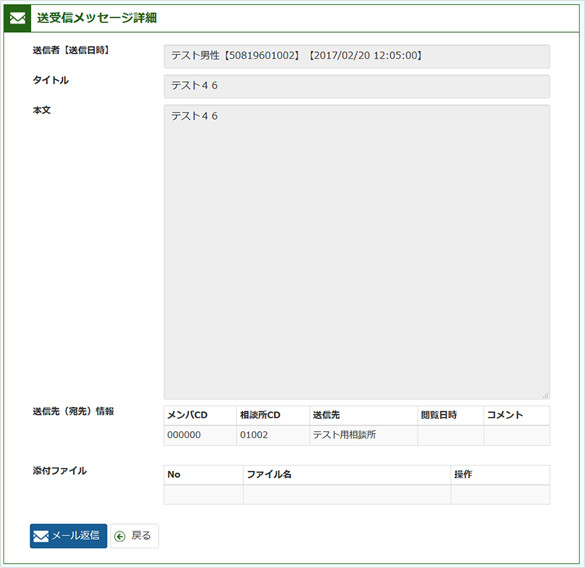Click the 送信先 column header
Image resolution: width=585 pixels, height=568 pixels.
point(326,415)
